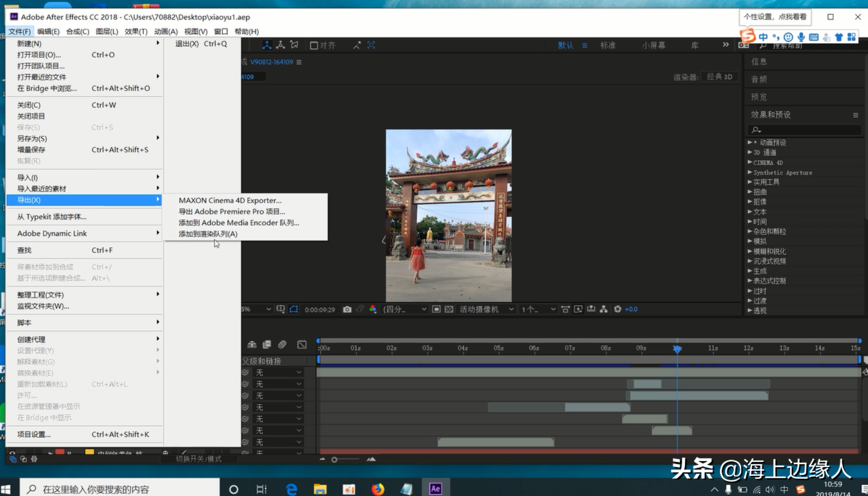868x496 pixels.
Task: Click the frame blending icon above the timeline
Action: (267, 344)
